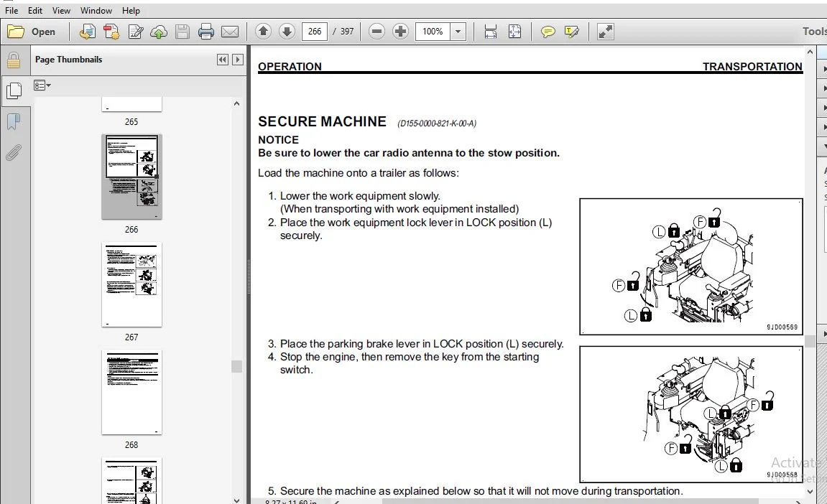This screenshot has width=827, height=504.
Task: Click the read mode expand icon
Action: point(605,32)
